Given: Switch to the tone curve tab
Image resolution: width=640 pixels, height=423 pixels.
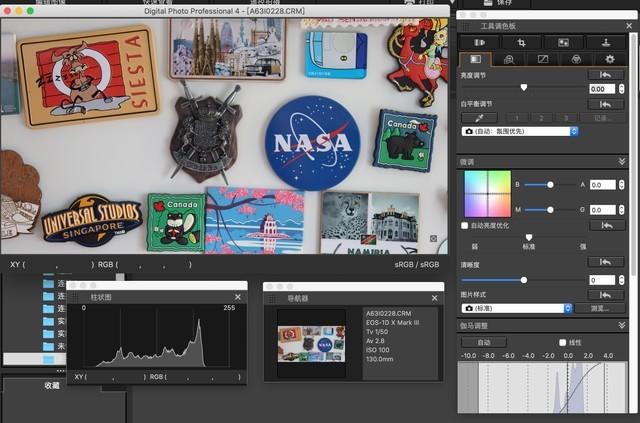Looking at the screenshot, I should 542,60.
